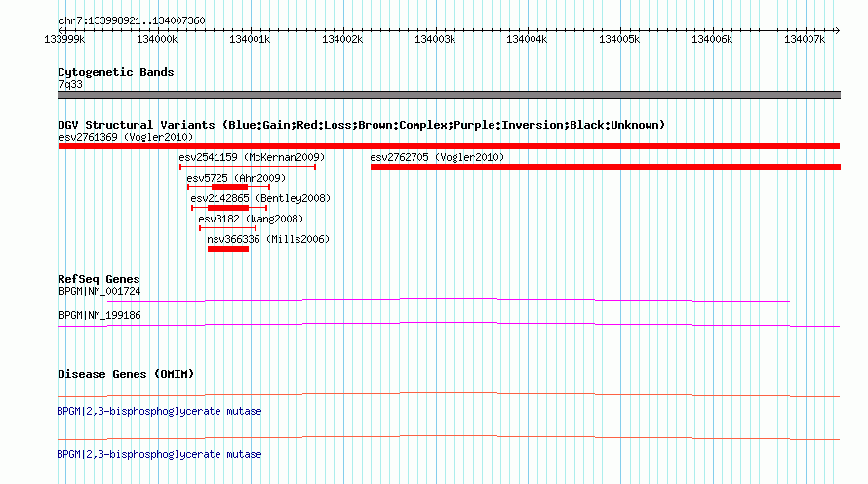Screen dimensions: 868x484
Task: Click the esv2142865 red variant glyph
Action: (x=229, y=208)
